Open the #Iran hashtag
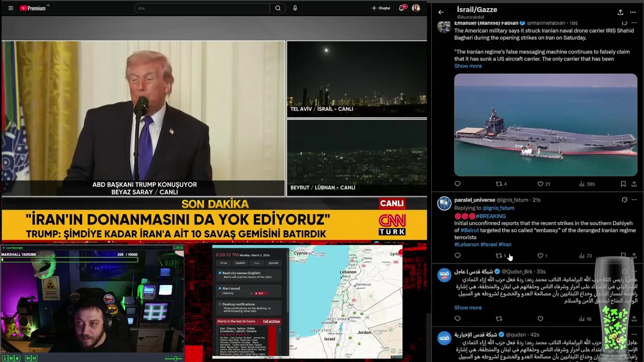 (505, 244)
